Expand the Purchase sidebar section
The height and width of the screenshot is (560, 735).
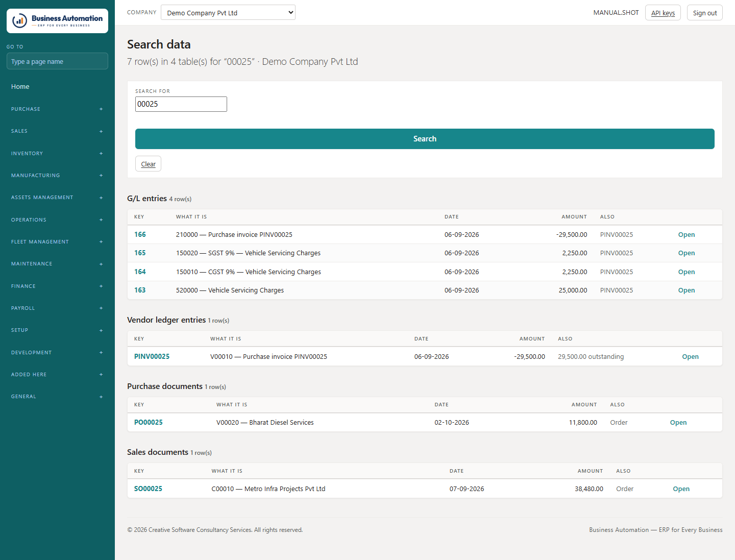57,109
